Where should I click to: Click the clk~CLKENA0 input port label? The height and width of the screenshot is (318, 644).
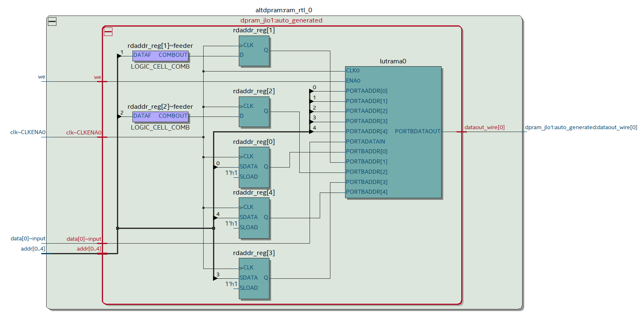pos(28,132)
